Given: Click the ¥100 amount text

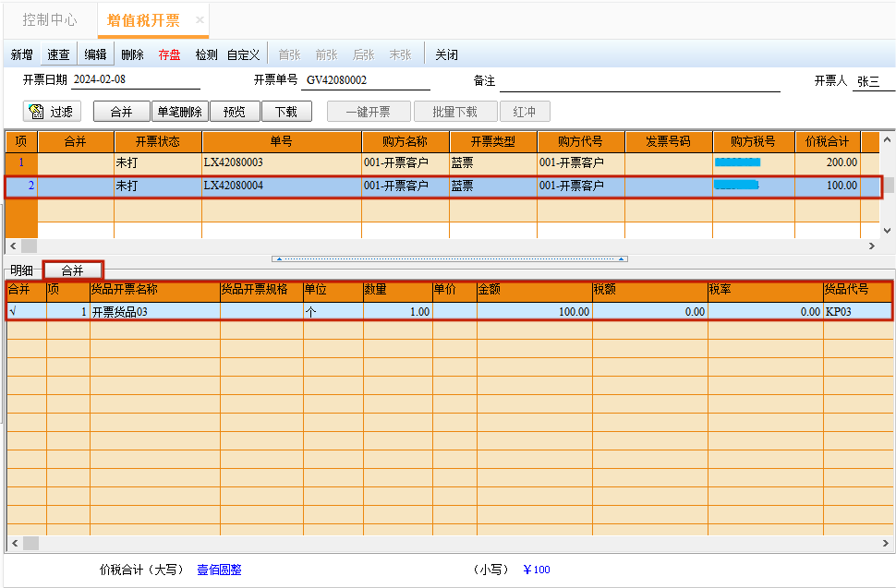Looking at the screenshot, I should [537, 570].
